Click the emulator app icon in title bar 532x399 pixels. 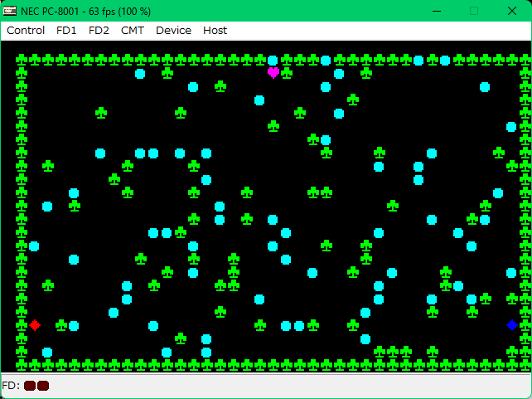[x=11, y=11]
